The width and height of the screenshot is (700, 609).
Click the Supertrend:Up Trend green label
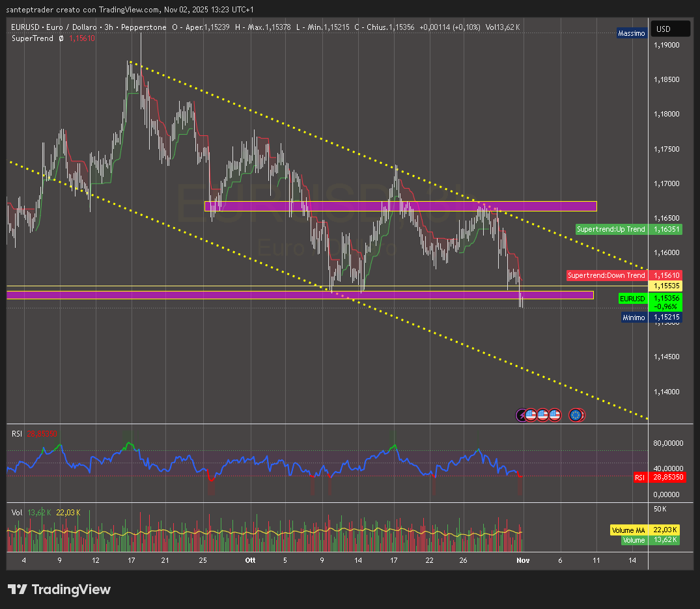click(x=611, y=229)
